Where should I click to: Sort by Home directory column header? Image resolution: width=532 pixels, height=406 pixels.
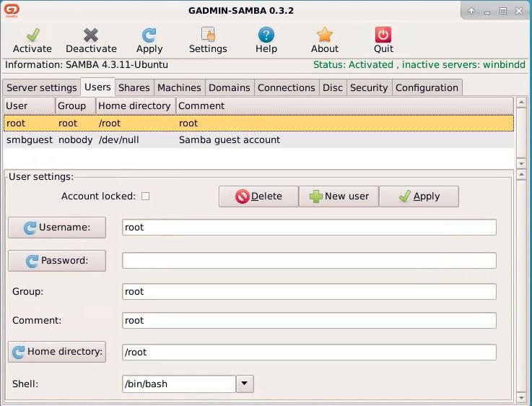click(x=136, y=106)
